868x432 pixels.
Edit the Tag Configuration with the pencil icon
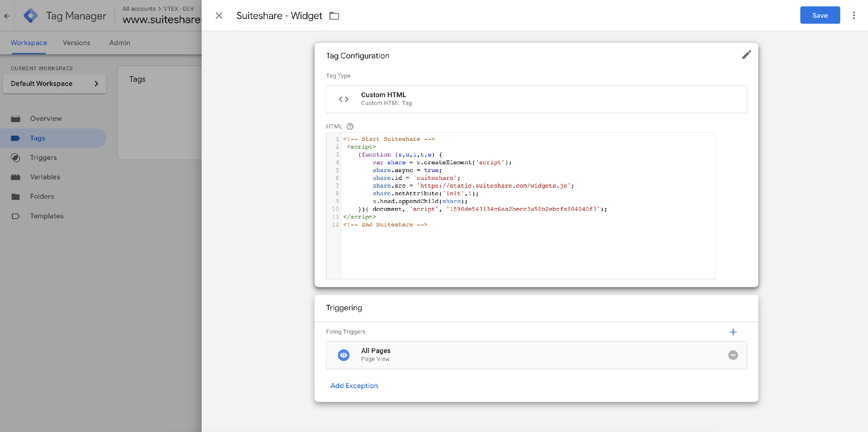pyautogui.click(x=746, y=55)
